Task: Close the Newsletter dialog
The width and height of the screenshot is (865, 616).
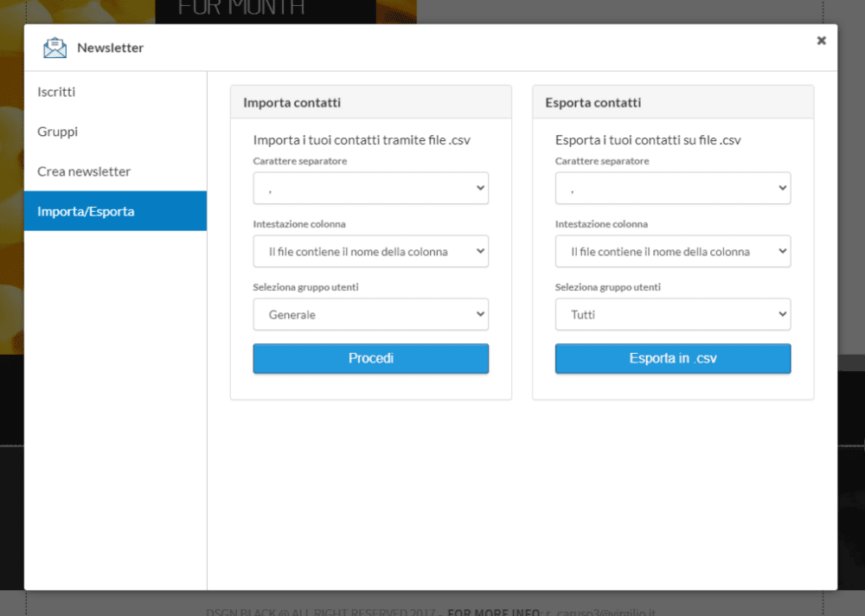Action: point(821,40)
